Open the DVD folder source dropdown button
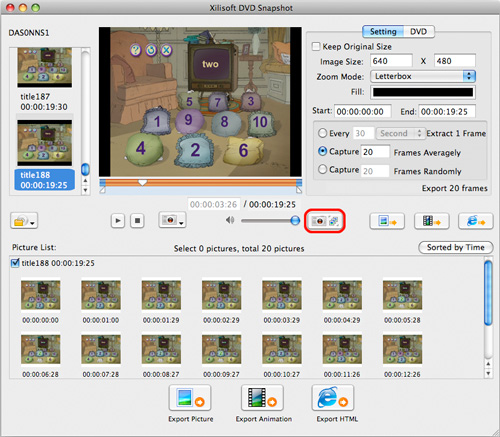The width and height of the screenshot is (500, 437). click(24, 221)
